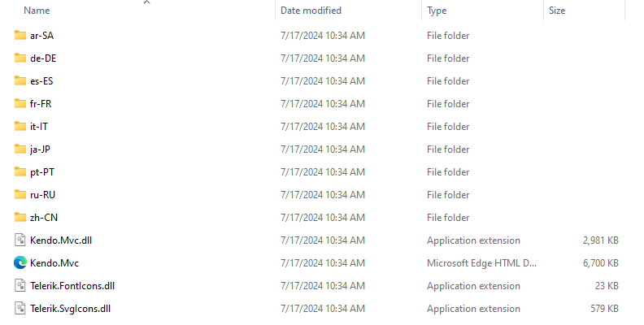The image size is (644, 325).
Task: Click the ru-RU folder name
Action: (x=42, y=195)
